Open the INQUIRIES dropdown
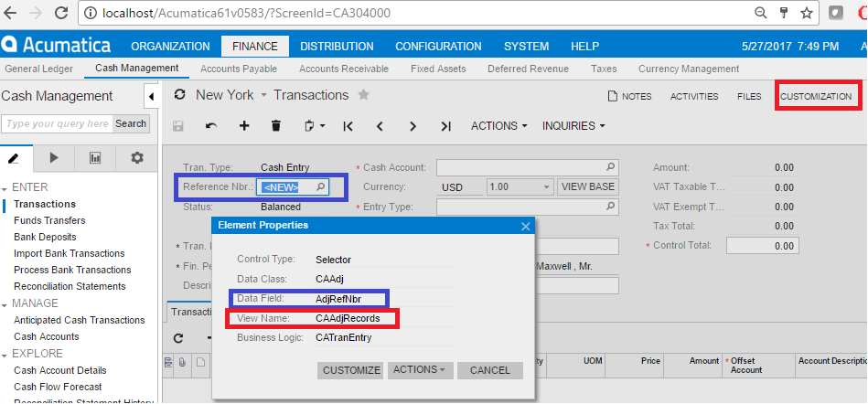This screenshot has height=404, width=868. [574, 126]
